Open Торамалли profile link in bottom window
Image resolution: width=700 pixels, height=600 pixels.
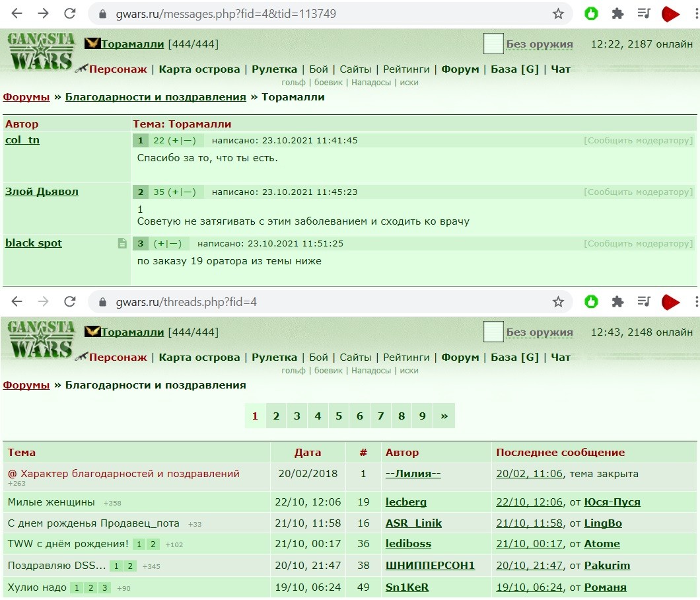pos(133,332)
